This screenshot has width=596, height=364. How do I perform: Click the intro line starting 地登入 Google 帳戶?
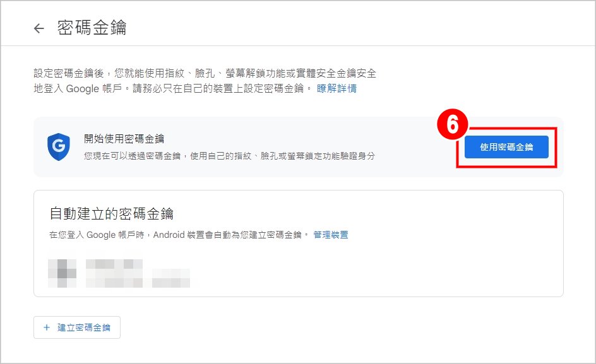[x=172, y=88]
